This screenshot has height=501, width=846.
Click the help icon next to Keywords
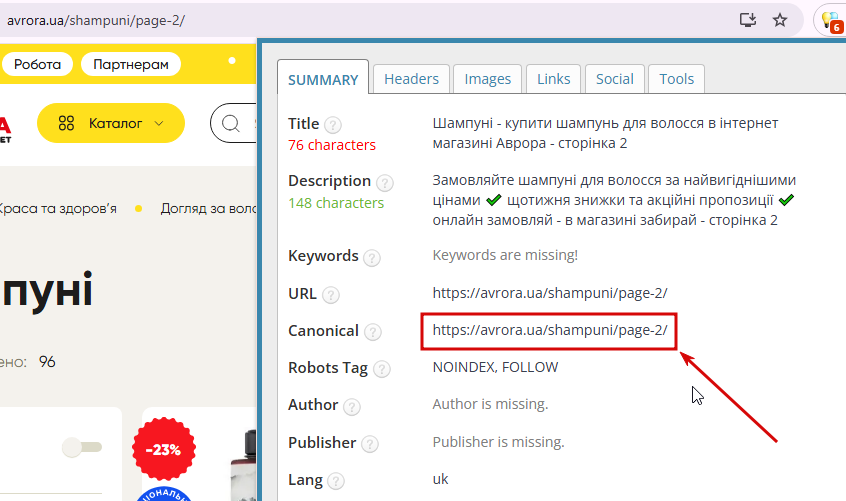(372, 258)
